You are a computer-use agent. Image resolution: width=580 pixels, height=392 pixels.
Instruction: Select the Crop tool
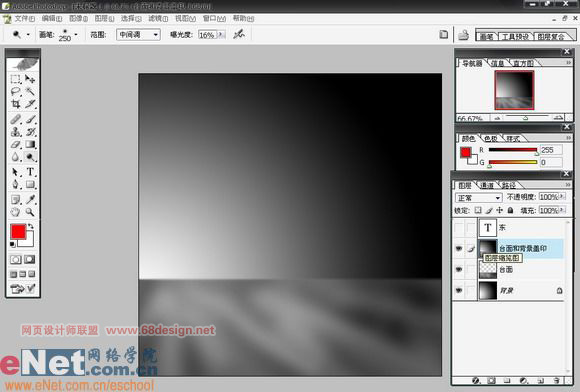[16, 104]
